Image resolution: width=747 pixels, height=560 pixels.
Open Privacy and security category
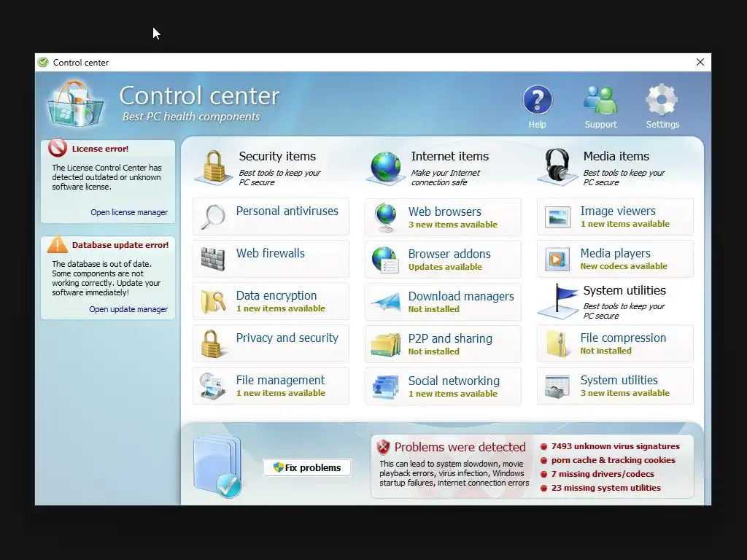(271, 344)
